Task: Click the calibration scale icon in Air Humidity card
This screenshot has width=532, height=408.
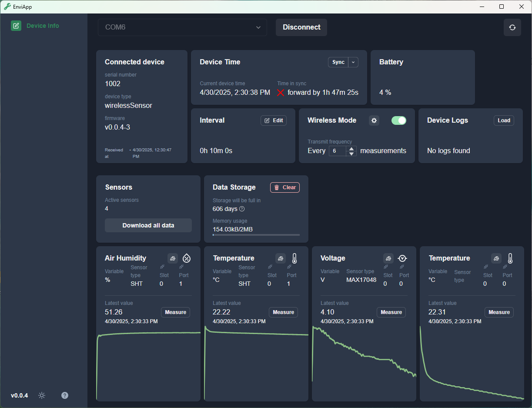Action: [173, 258]
